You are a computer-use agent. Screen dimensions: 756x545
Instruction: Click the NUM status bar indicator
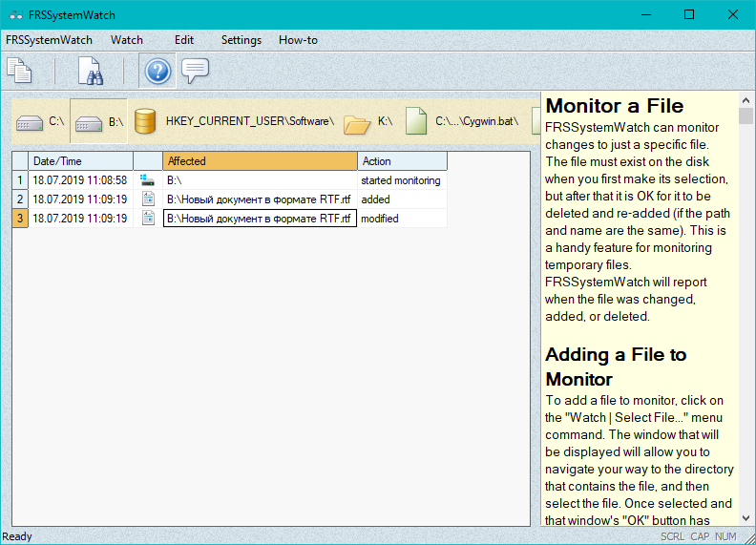tap(725, 536)
